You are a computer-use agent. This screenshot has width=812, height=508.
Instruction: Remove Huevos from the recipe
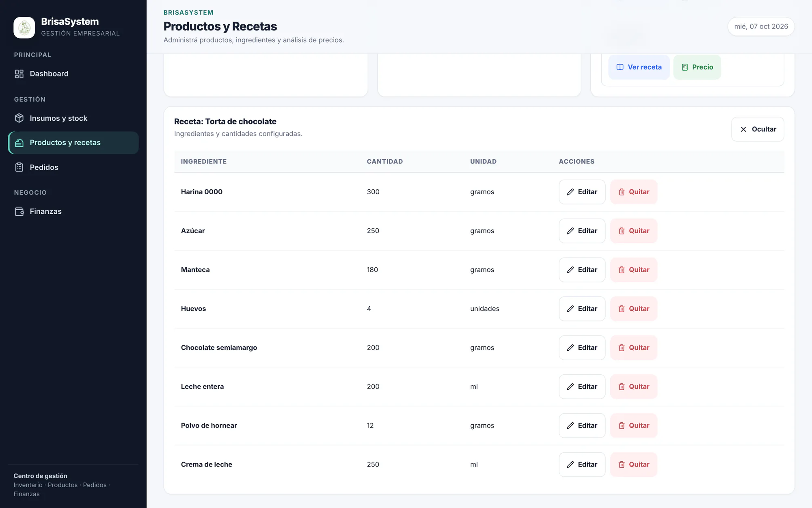633,309
